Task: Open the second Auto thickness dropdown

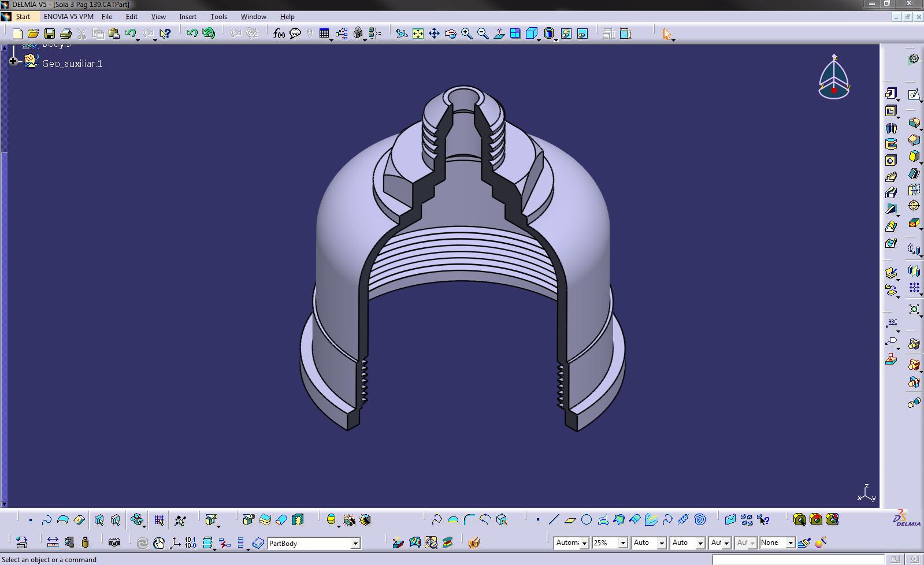Action: point(700,543)
